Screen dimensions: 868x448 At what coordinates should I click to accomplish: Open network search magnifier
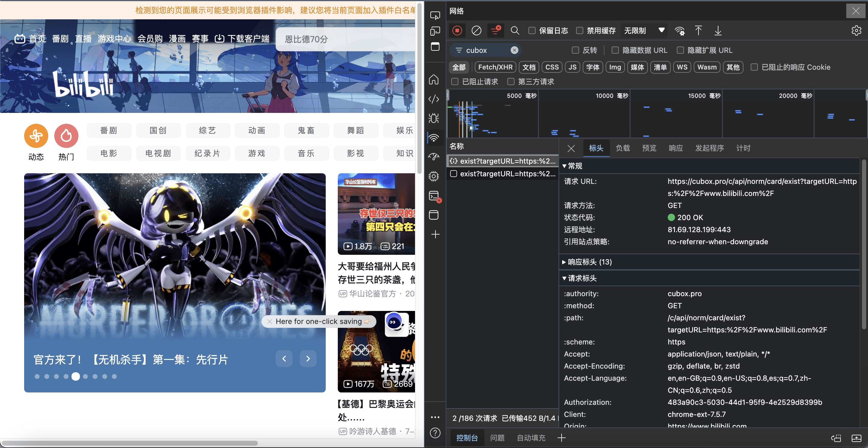(515, 31)
